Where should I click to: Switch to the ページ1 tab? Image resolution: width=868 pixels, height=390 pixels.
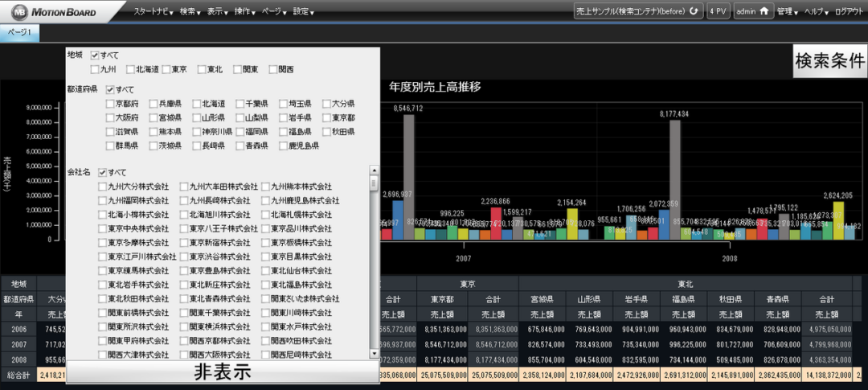pyautogui.click(x=19, y=32)
